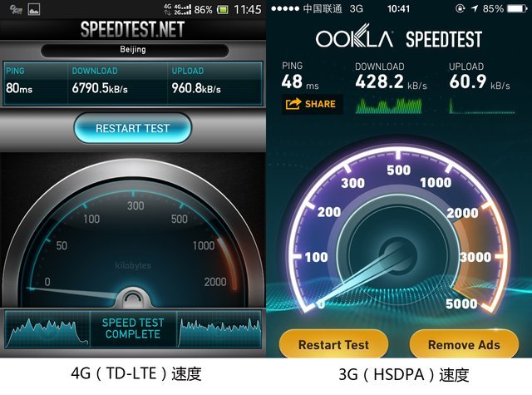Viewport: 532px width, 395px height.
Task: Tap the SHARE arrow icon
Action: point(293,104)
